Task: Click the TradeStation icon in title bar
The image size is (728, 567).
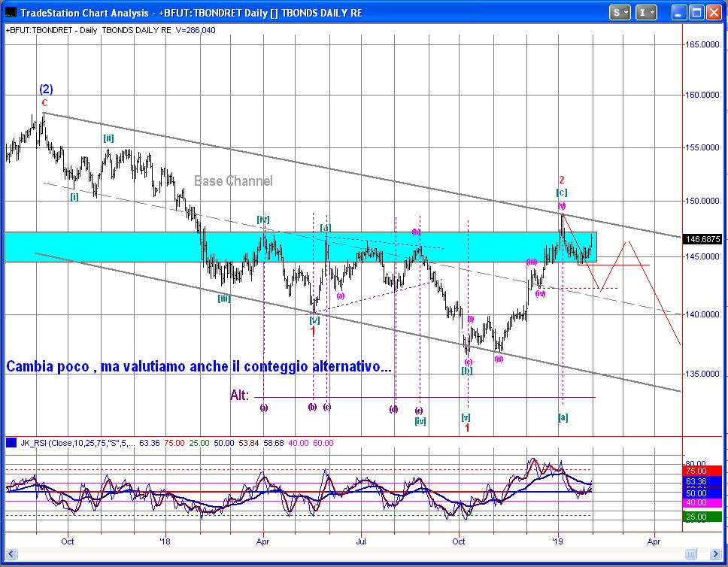Action: coord(11,13)
